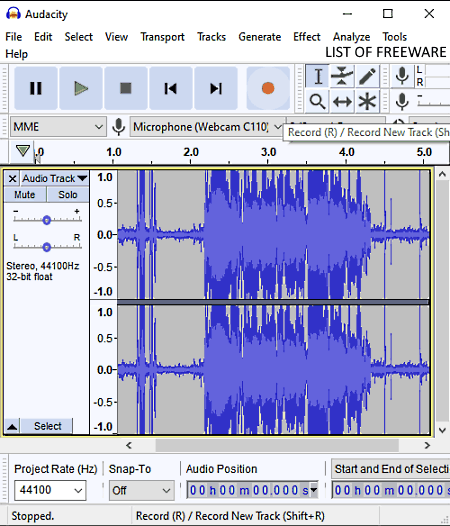Click the lower channel waveform
450x526 pixels.
tap(273, 370)
